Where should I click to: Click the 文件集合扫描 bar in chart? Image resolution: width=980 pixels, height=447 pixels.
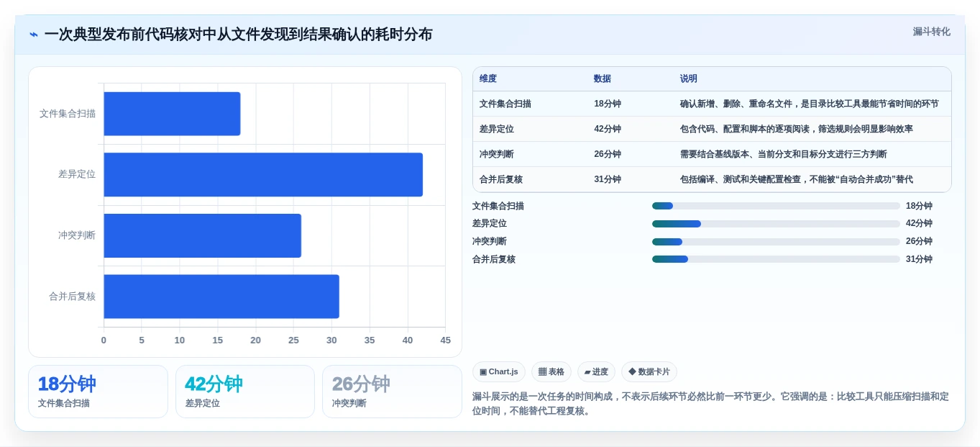tap(172, 114)
